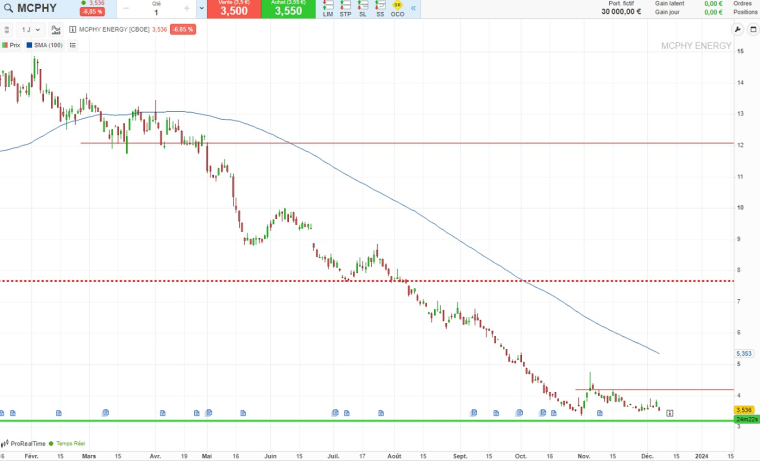Select the LIM limit order icon
Image resolution: width=760 pixels, height=461 pixels.
tap(328, 9)
